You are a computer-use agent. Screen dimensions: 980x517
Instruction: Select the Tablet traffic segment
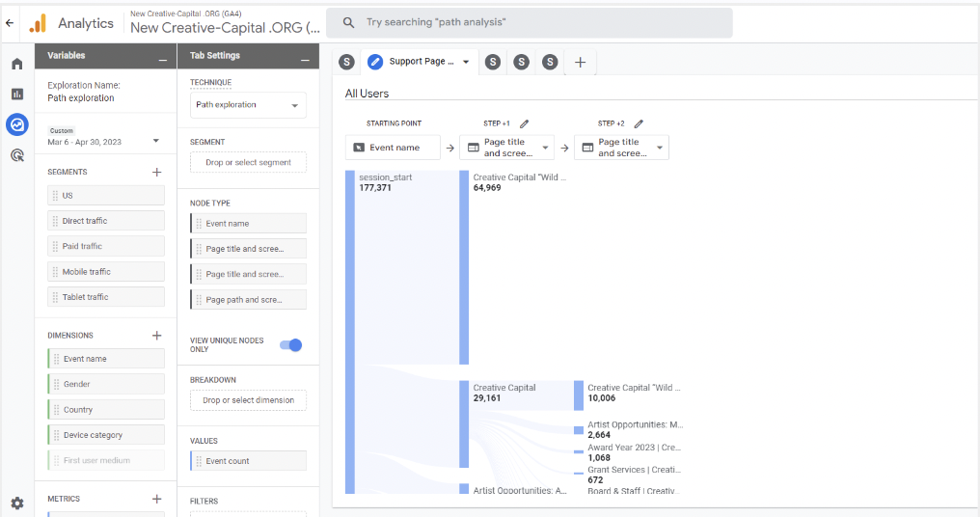[106, 297]
